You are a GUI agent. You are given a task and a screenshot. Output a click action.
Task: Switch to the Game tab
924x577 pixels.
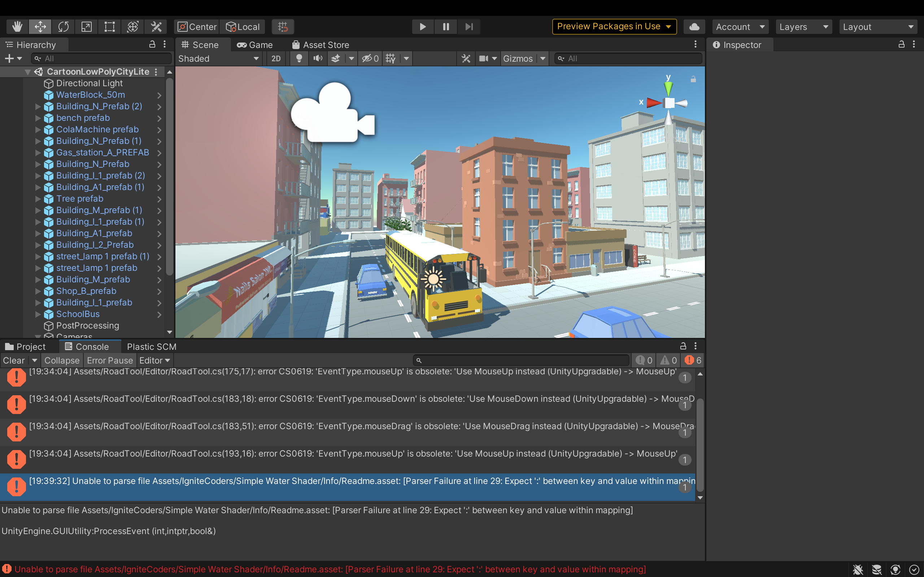[x=255, y=45]
